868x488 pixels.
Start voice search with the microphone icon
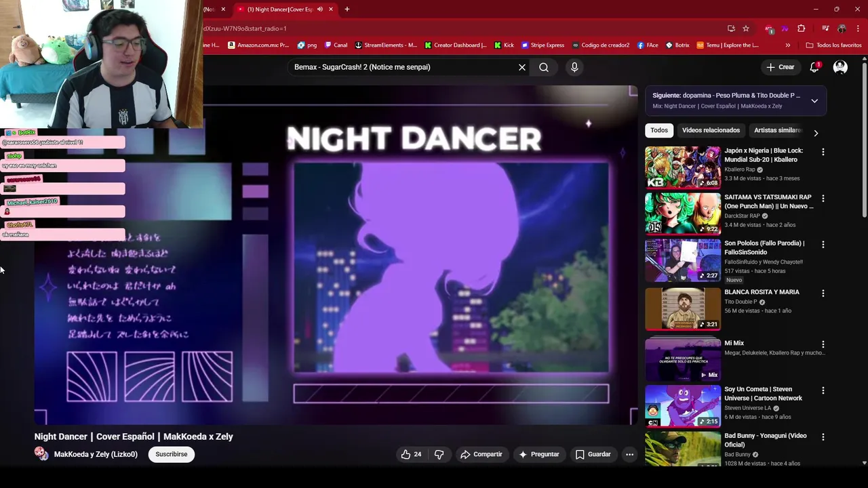point(574,67)
